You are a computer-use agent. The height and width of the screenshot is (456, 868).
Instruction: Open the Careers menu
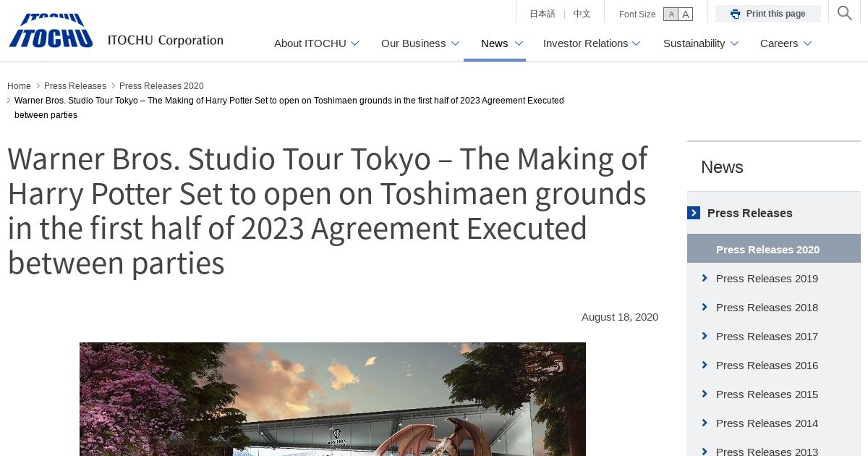[786, 43]
